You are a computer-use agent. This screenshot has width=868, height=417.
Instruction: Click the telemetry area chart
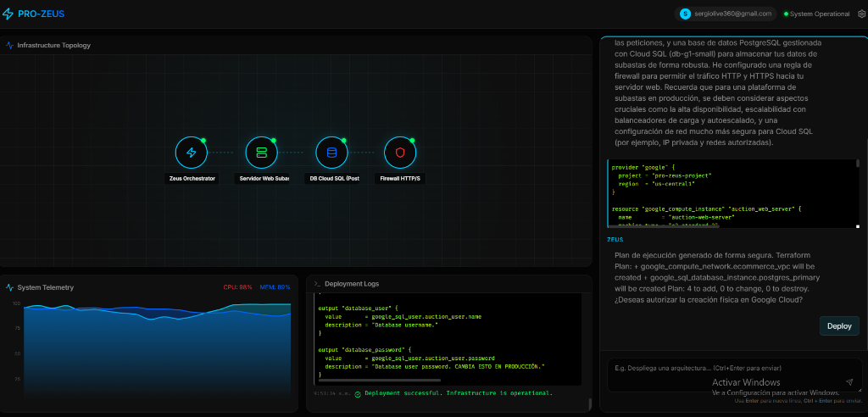click(157, 349)
